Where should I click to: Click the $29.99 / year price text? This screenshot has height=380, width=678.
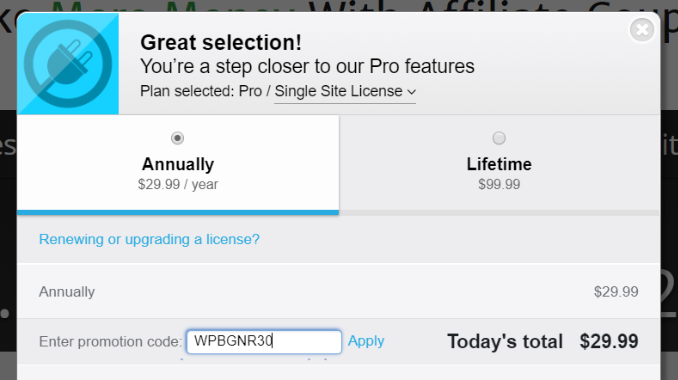point(178,185)
